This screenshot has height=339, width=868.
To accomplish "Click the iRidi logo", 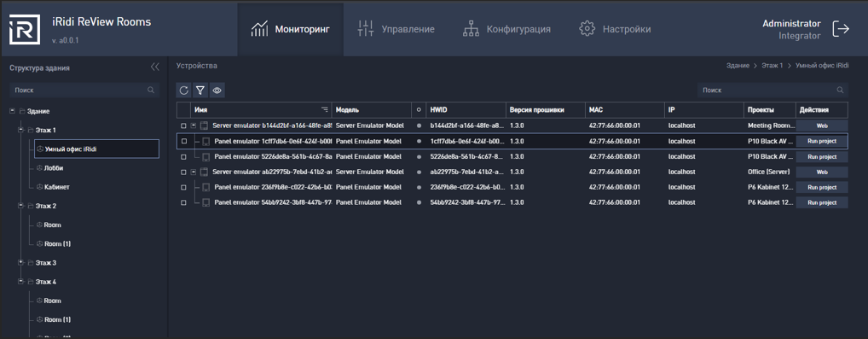I will point(25,29).
